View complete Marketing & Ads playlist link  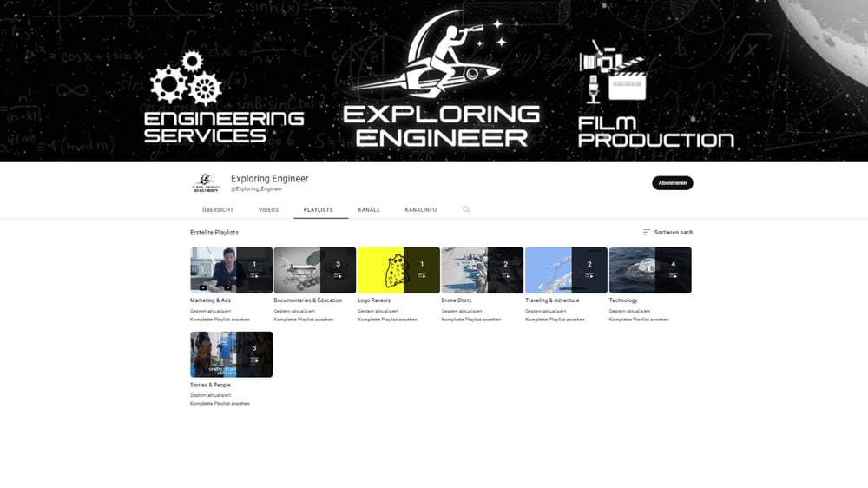click(220, 320)
